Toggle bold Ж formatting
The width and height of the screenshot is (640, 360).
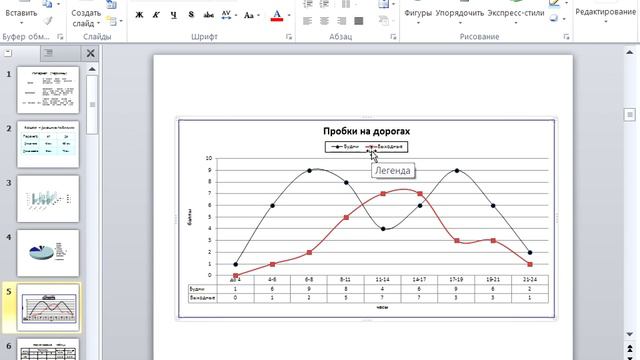coord(139,15)
